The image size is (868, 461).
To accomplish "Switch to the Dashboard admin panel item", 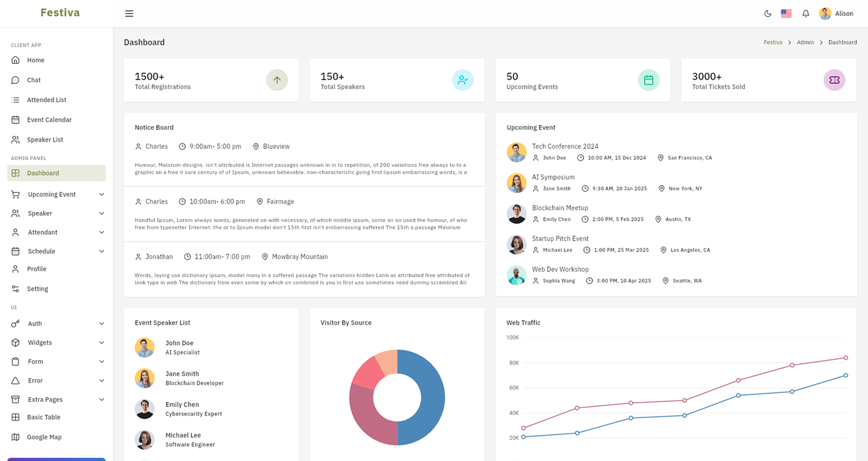I will pyautogui.click(x=43, y=173).
